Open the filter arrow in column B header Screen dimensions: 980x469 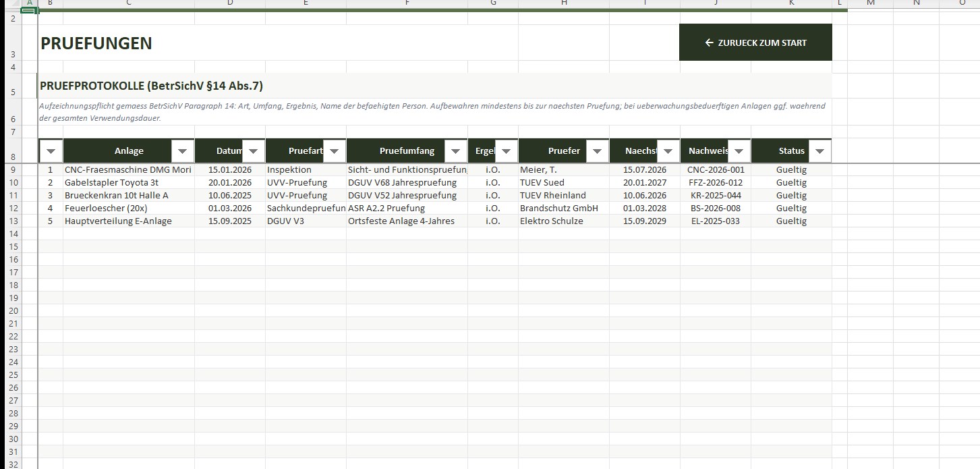click(x=51, y=151)
